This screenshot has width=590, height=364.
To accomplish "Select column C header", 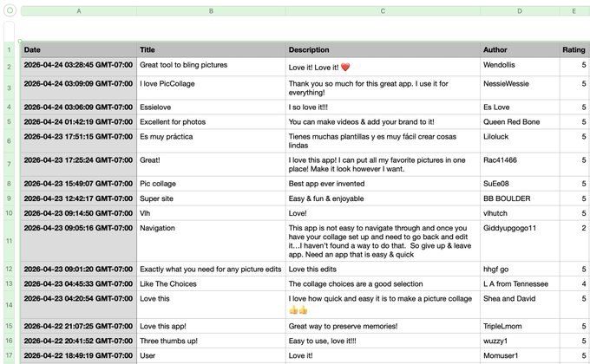I will pyautogui.click(x=383, y=11).
